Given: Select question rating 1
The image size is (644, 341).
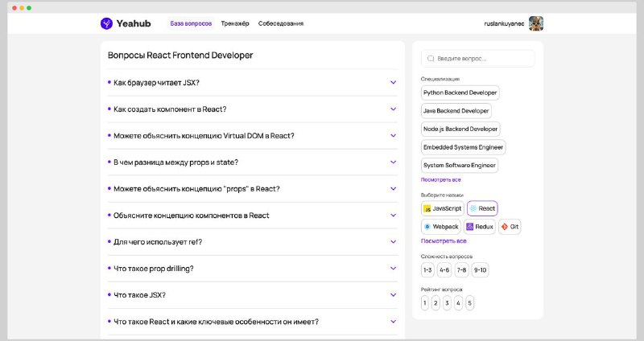Looking at the screenshot, I should 425,303.
